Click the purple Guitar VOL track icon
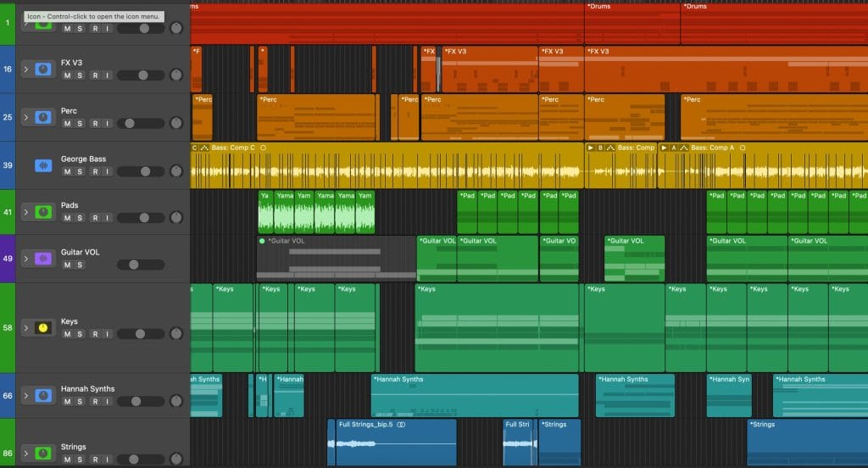This screenshot has width=868, height=468. pos(43,259)
